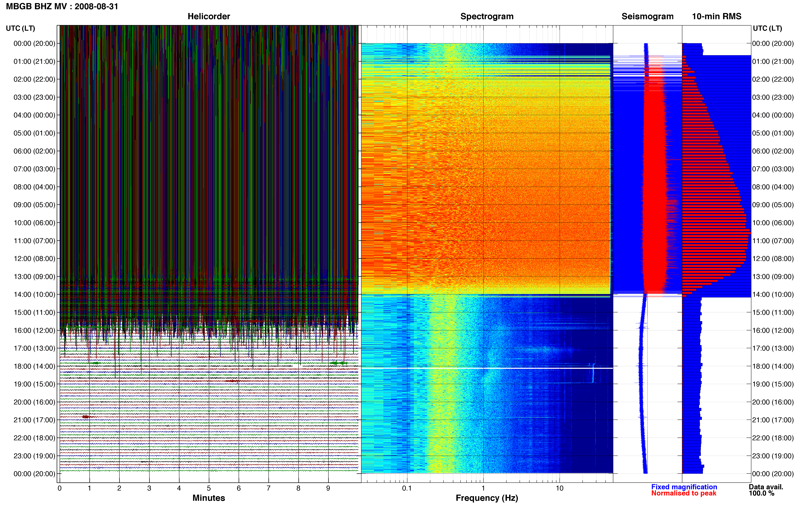Click right time label '16:00 (12:00)'
This screenshot has height=508, width=812.
[x=773, y=330]
